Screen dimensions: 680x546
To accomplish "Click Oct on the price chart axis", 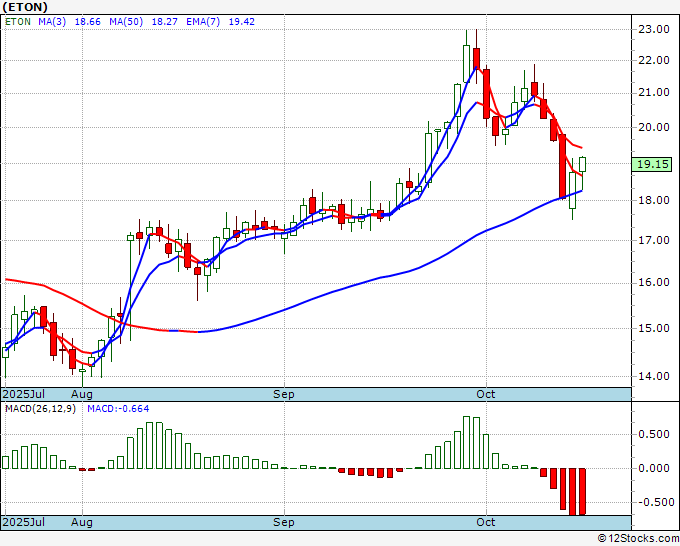I will [486, 394].
